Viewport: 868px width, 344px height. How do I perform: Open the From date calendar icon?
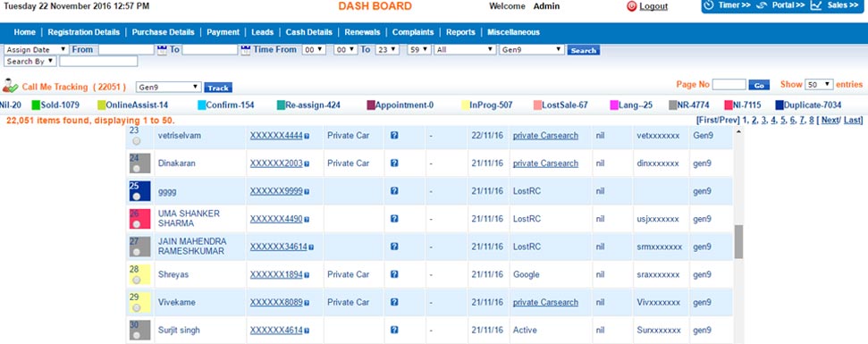(x=162, y=50)
